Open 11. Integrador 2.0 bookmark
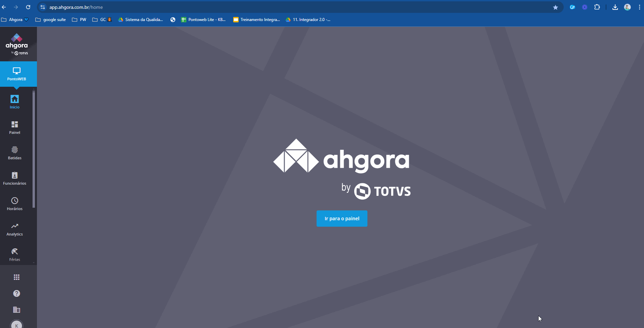 point(308,20)
